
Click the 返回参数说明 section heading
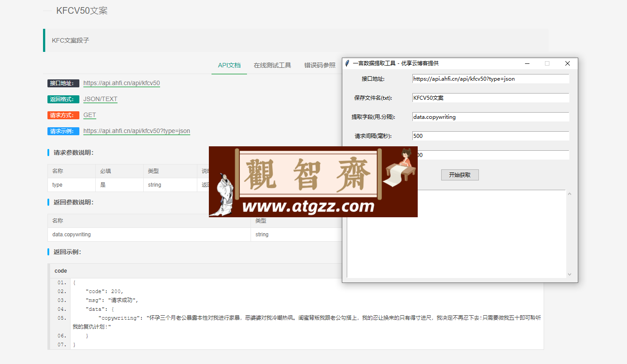coord(74,202)
